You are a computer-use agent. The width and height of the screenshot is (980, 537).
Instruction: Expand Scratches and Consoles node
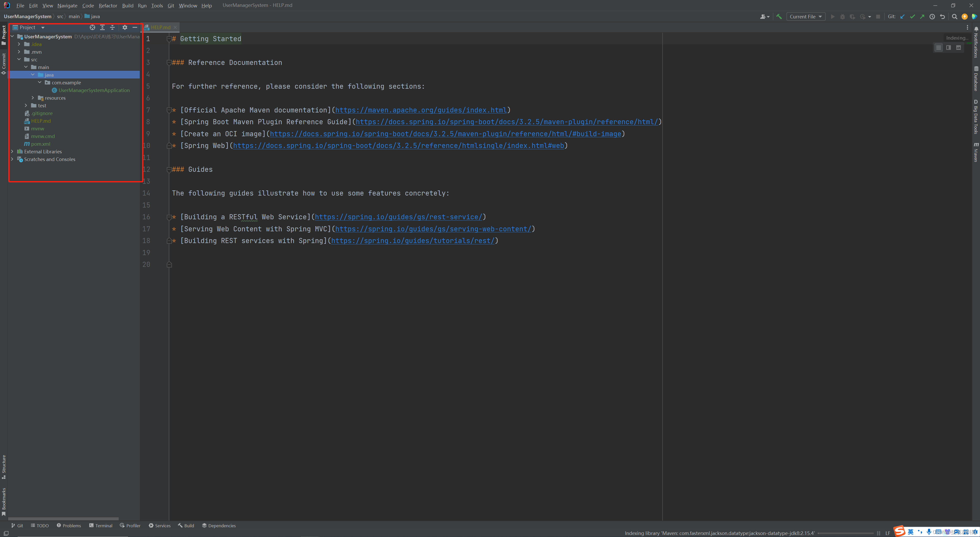12,159
